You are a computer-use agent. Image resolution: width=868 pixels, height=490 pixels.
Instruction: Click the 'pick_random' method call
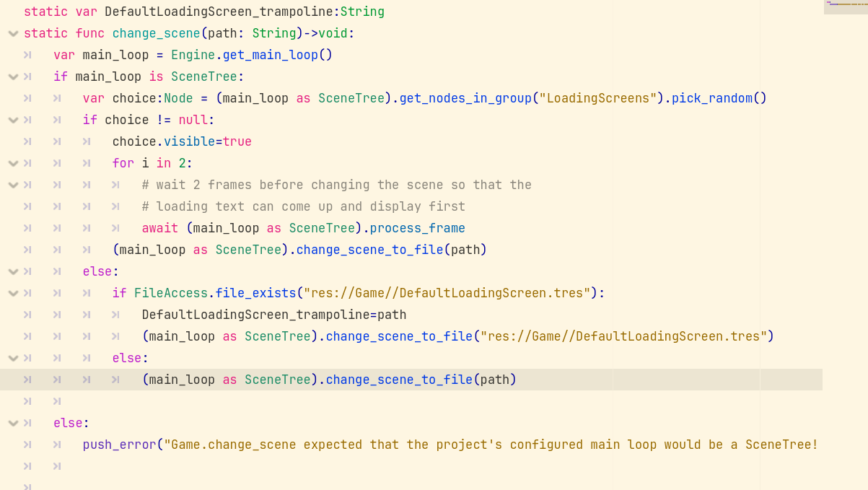click(x=711, y=98)
